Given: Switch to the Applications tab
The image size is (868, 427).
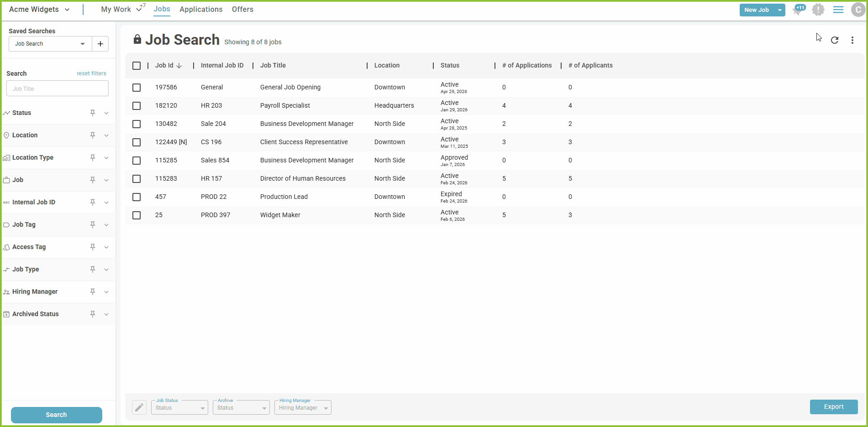Looking at the screenshot, I should point(201,10).
